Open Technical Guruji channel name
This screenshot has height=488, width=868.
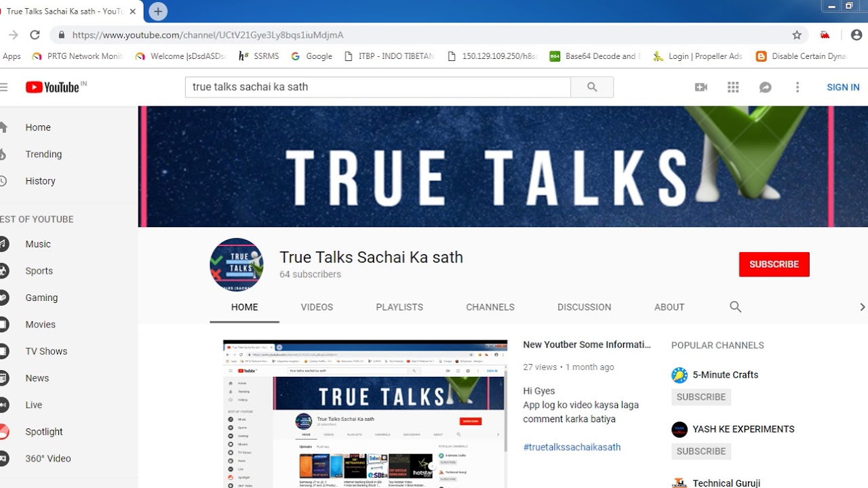(726, 483)
